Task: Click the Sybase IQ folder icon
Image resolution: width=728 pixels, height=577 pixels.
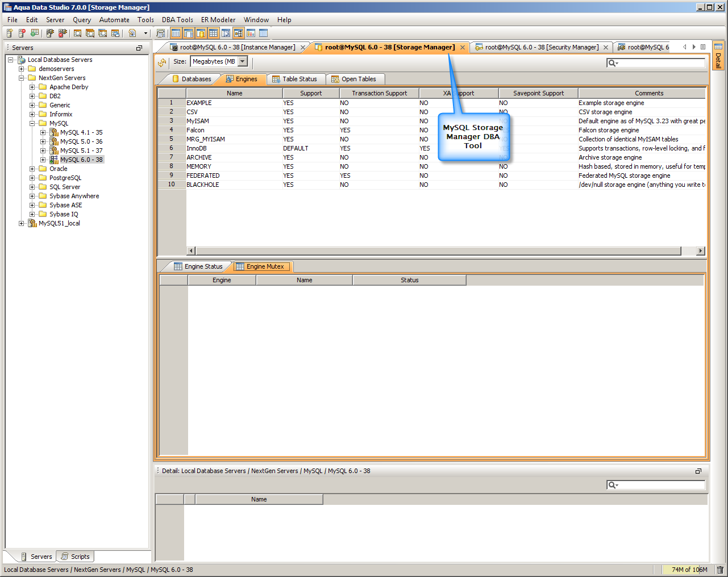Action: point(43,214)
